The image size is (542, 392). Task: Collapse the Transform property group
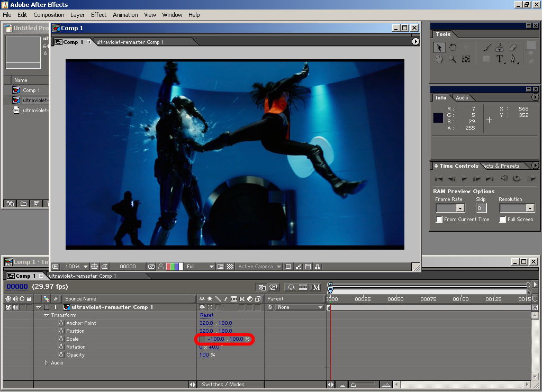pos(47,315)
